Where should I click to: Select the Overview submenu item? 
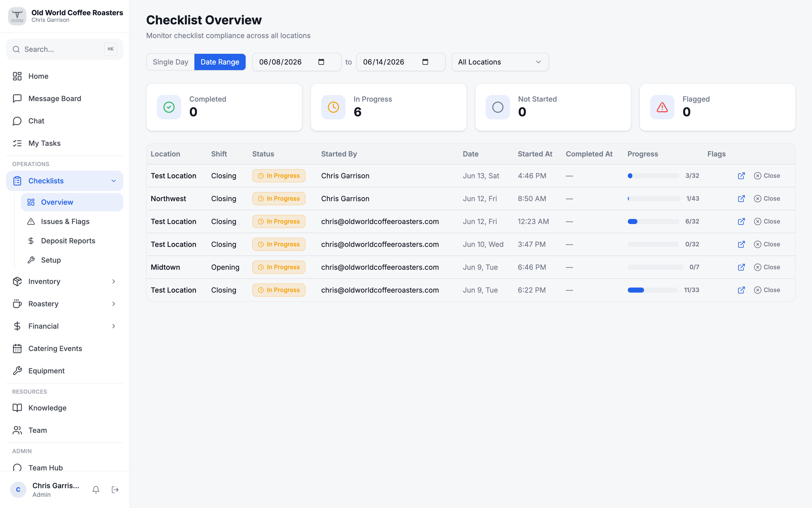click(x=72, y=202)
